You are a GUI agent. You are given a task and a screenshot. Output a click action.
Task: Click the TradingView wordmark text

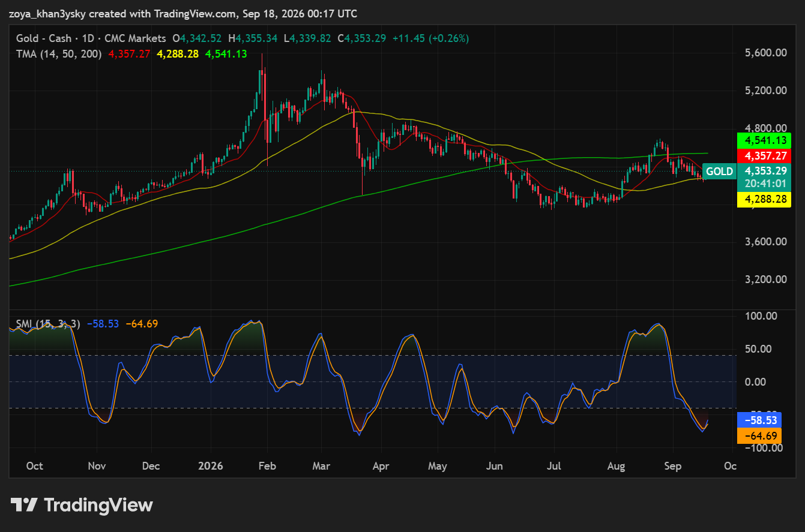98,505
